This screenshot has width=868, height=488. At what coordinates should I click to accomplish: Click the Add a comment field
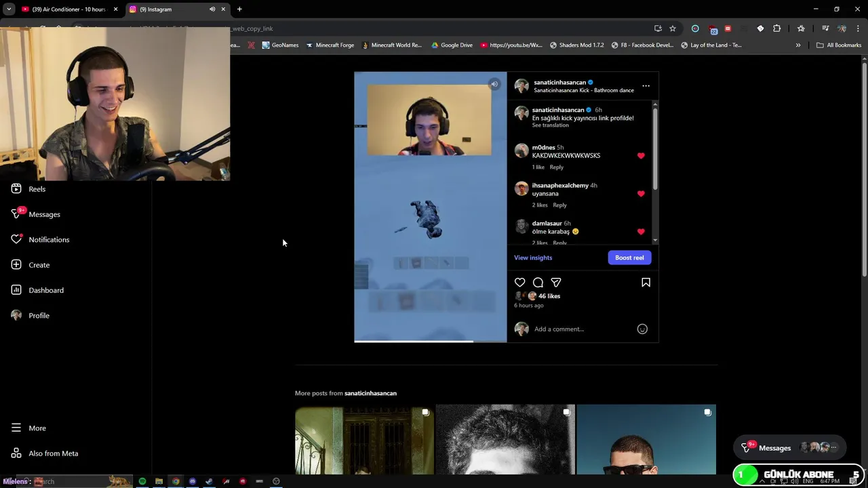click(x=583, y=329)
